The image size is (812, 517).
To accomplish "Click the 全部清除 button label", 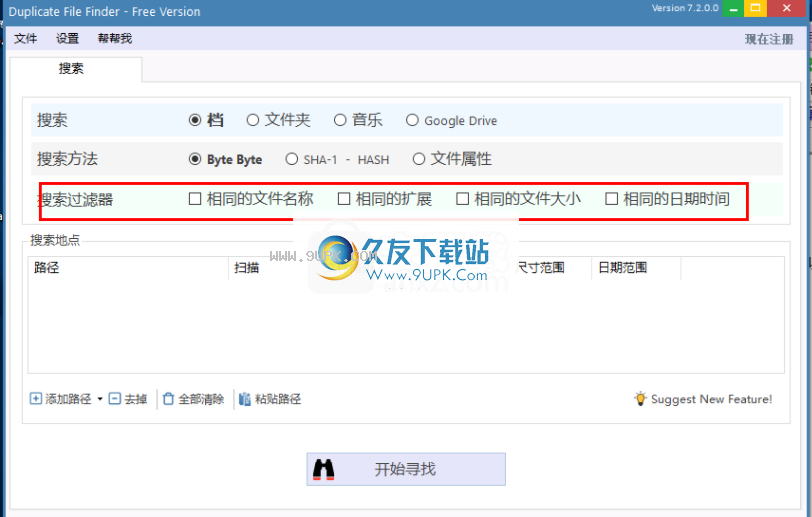I will click(201, 399).
